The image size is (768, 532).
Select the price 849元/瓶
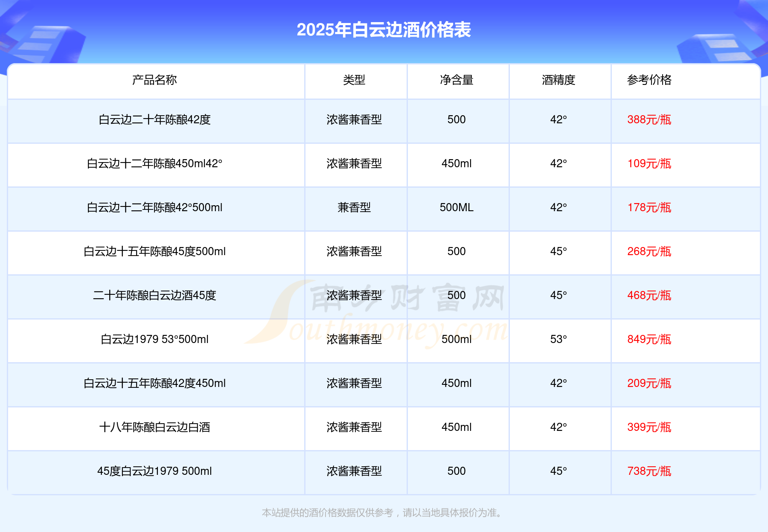tap(649, 339)
